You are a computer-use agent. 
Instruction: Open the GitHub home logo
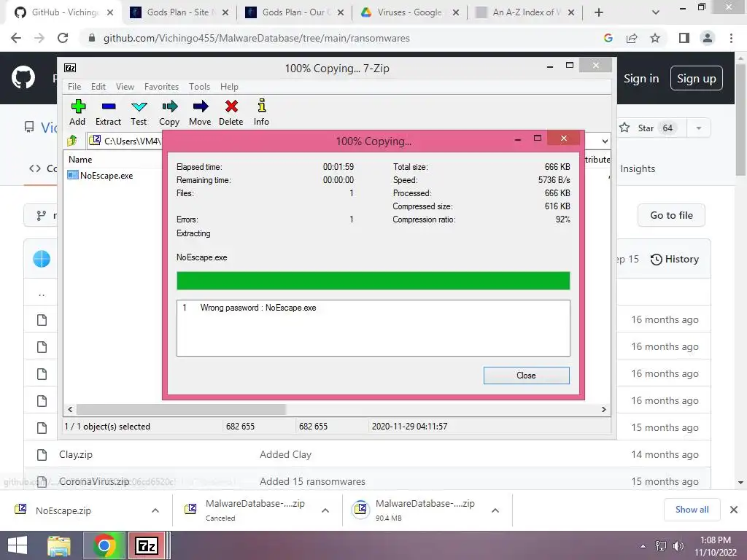click(x=23, y=77)
